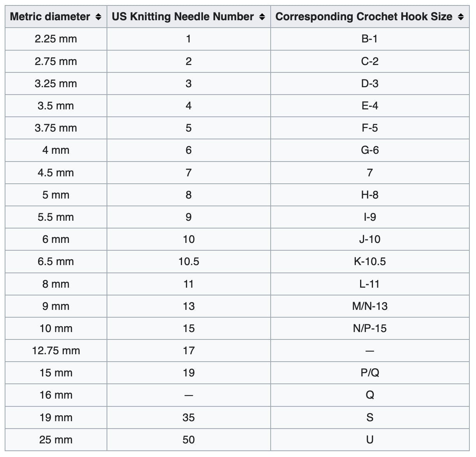The image size is (476, 457).
Task: Click the needle number 35 cell
Action: click(x=189, y=418)
